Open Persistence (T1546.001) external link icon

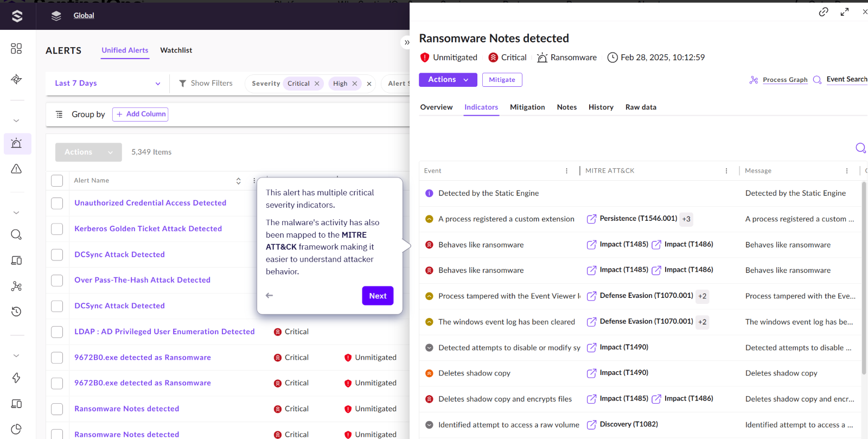point(591,219)
